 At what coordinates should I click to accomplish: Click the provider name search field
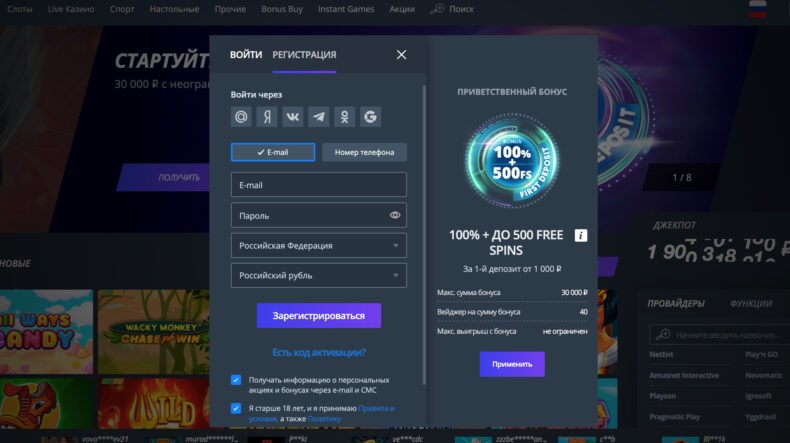coord(720,335)
